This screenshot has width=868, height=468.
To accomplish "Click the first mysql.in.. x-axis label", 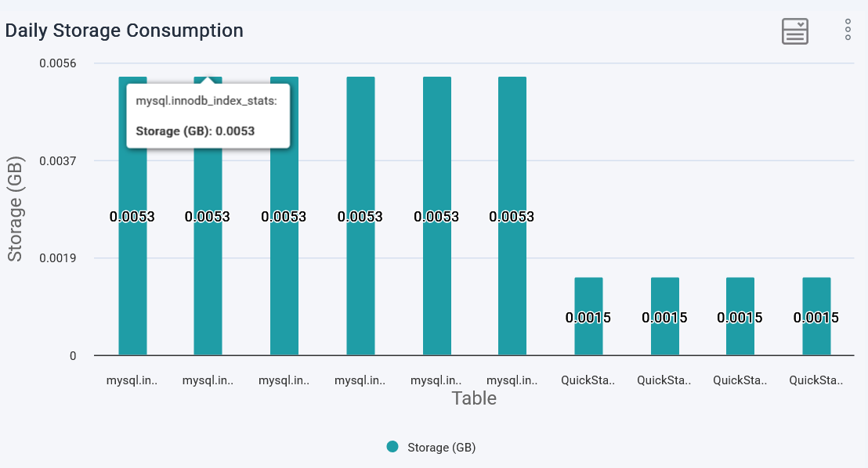I will (132, 380).
